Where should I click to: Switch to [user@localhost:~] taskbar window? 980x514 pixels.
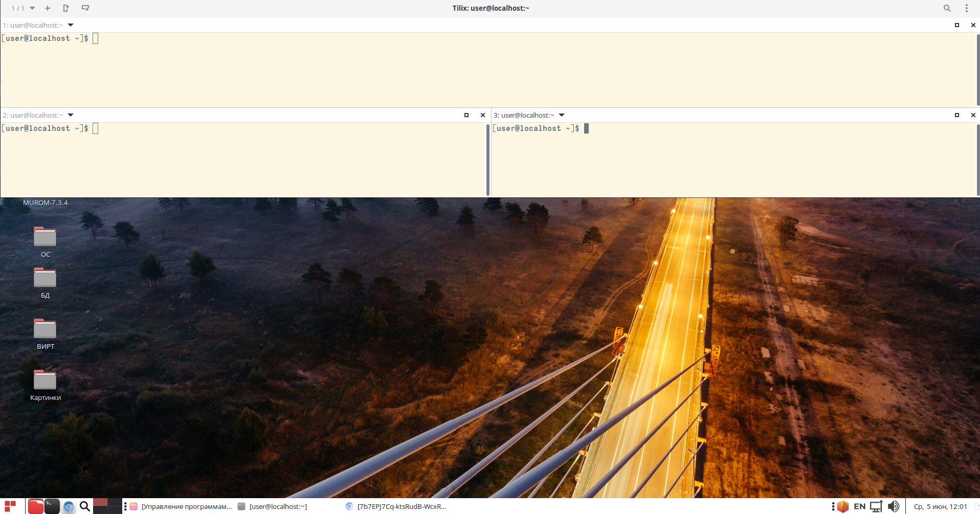coord(273,506)
